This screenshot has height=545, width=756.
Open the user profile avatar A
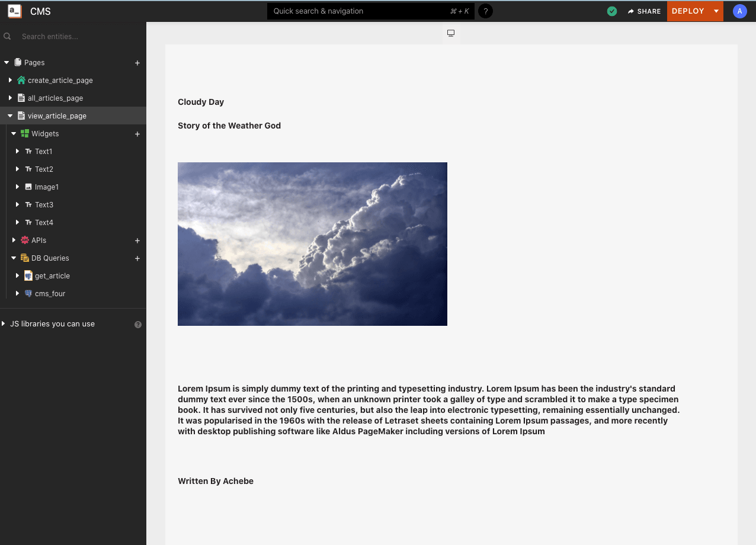(x=739, y=11)
